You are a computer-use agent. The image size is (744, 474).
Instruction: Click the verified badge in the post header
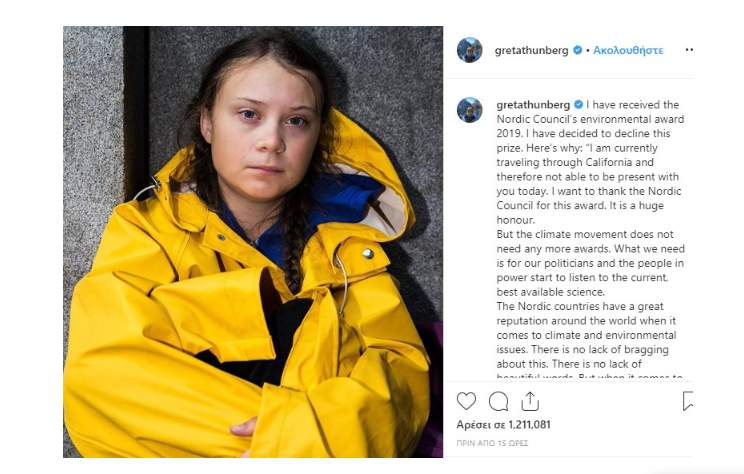click(577, 50)
